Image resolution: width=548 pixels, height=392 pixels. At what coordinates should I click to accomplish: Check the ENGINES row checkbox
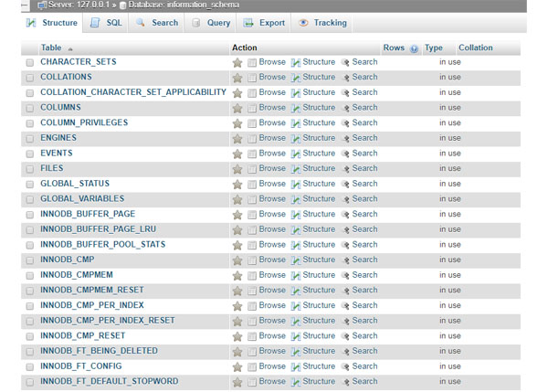coord(30,139)
